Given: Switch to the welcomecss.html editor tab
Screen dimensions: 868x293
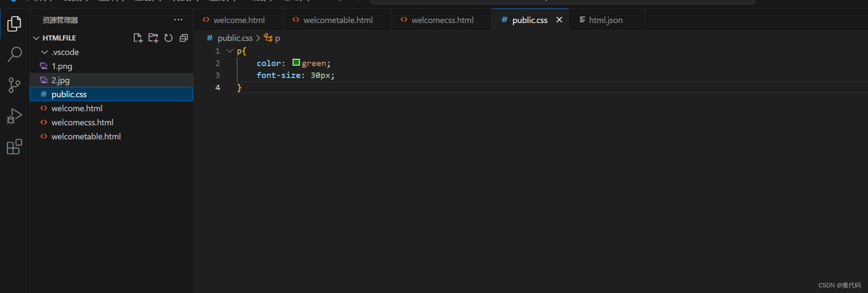Looking at the screenshot, I should [442, 20].
